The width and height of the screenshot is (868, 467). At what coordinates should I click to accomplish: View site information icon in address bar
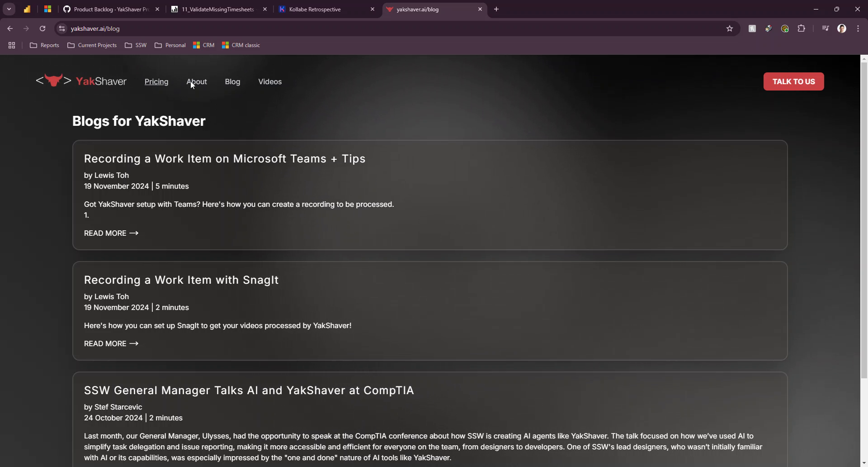tap(62, 29)
